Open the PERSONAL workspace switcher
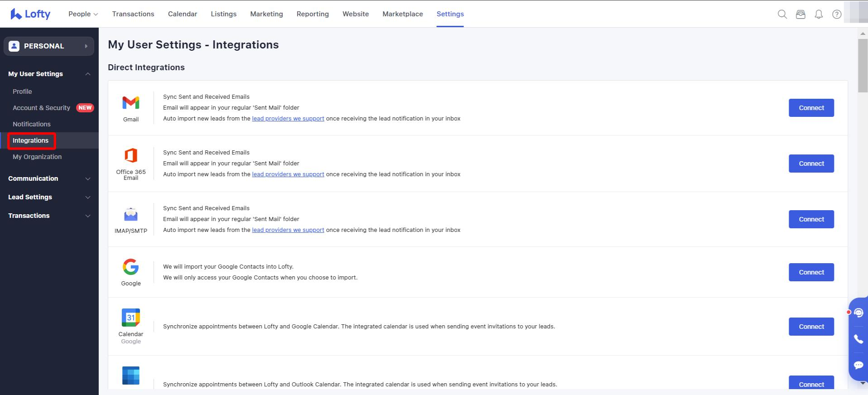 click(x=49, y=46)
